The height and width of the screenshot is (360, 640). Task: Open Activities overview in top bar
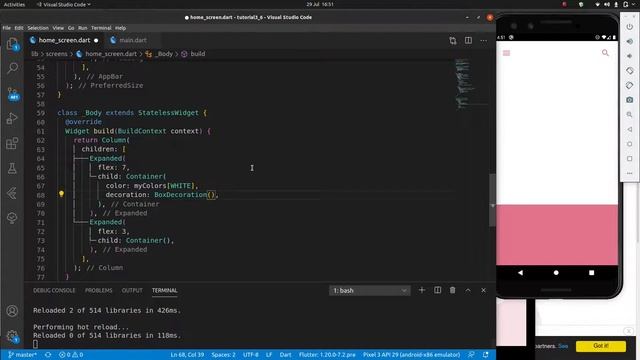tap(14, 4)
